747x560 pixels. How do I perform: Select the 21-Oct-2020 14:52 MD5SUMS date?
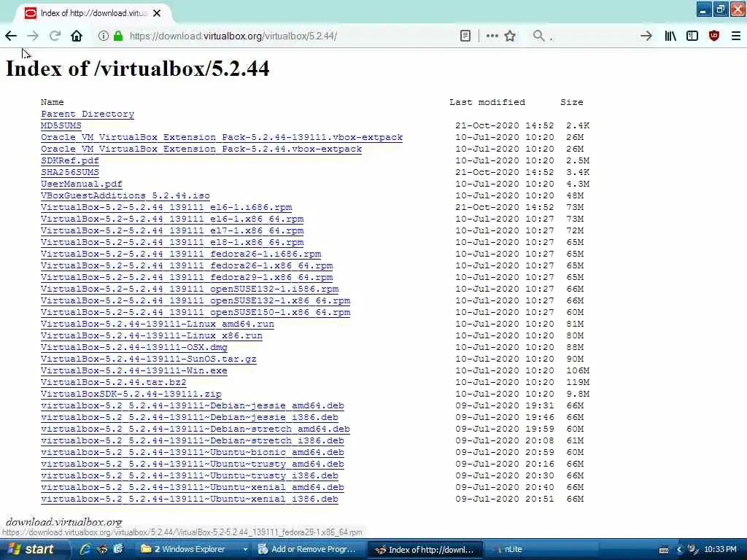[505, 125]
